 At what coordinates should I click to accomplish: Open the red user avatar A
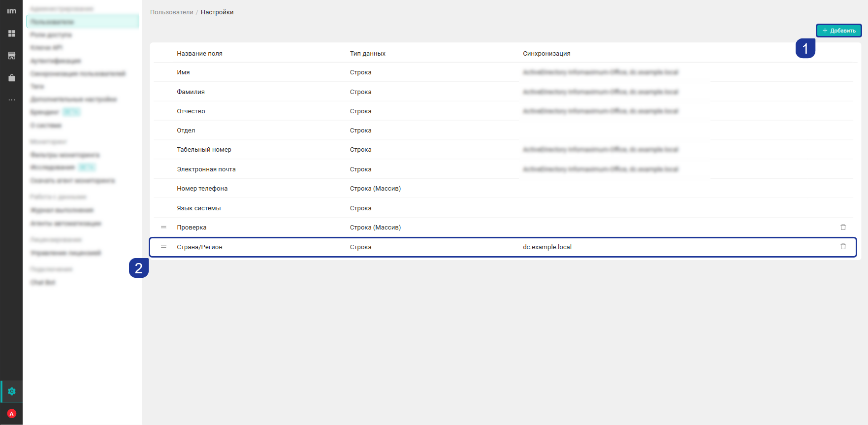(12, 414)
